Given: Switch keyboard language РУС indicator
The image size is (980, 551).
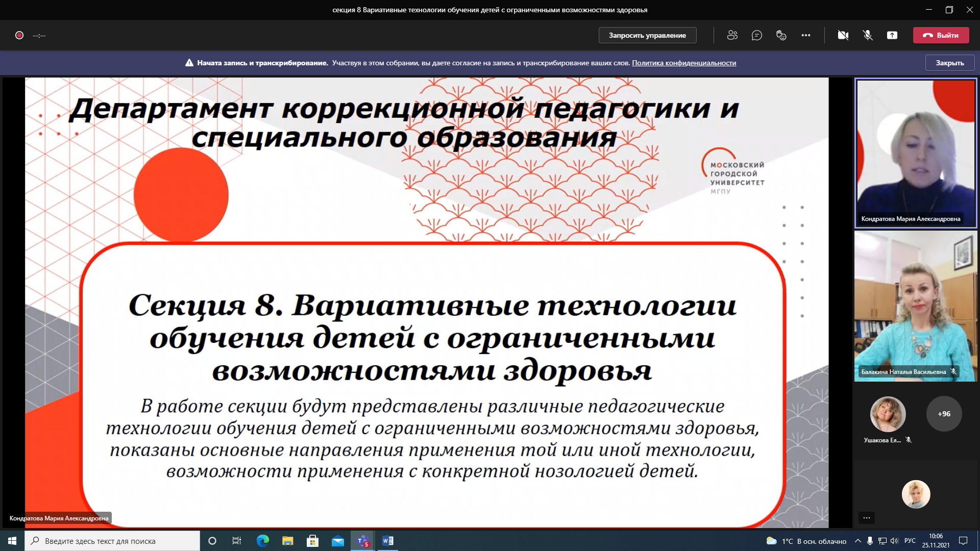Looking at the screenshot, I should tap(910, 541).
